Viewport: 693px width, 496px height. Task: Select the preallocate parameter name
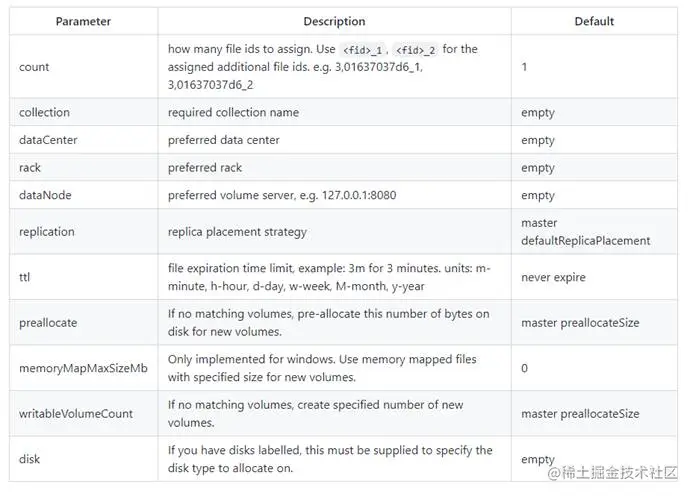[x=48, y=323]
